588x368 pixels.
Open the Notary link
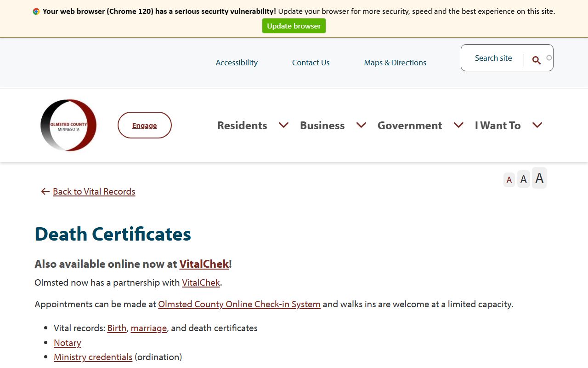(x=68, y=343)
